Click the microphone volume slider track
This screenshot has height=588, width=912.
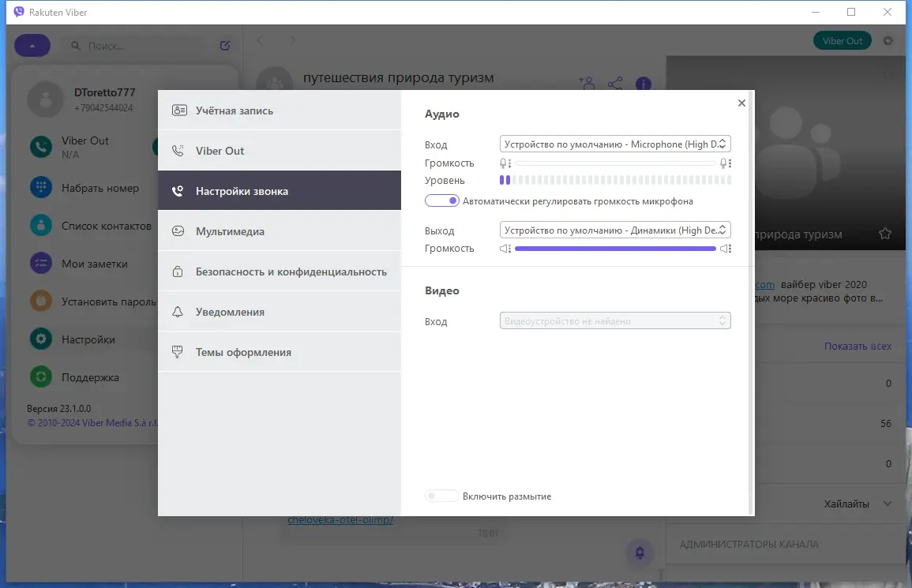[x=615, y=163]
